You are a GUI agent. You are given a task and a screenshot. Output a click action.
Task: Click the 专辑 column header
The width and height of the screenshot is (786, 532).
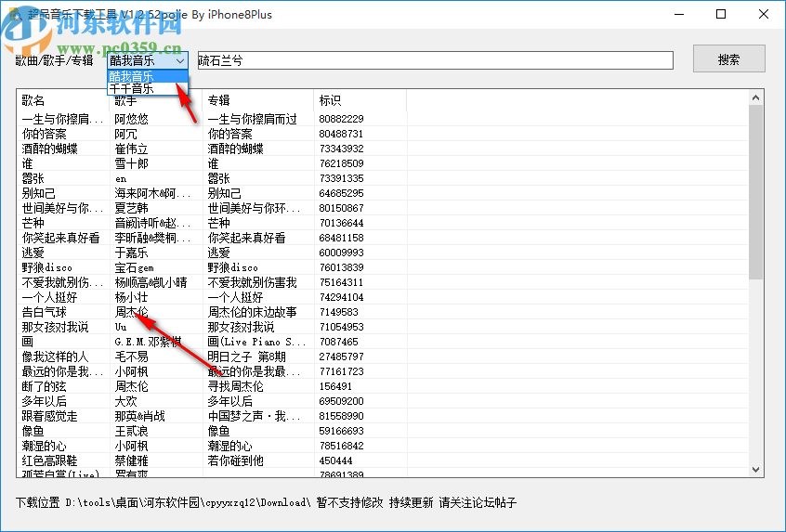257,100
